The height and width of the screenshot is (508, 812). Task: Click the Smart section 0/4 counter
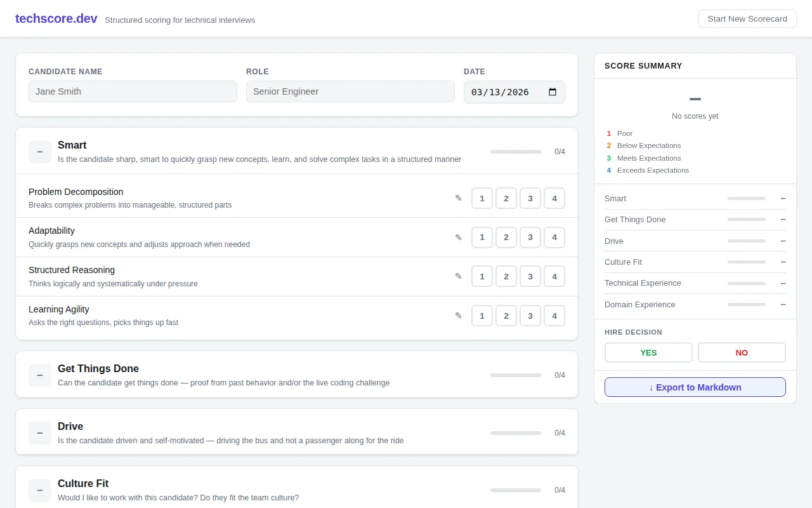click(x=560, y=152)
